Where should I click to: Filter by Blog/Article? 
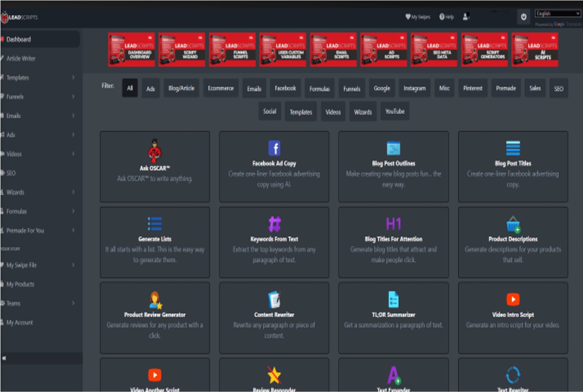181,88
